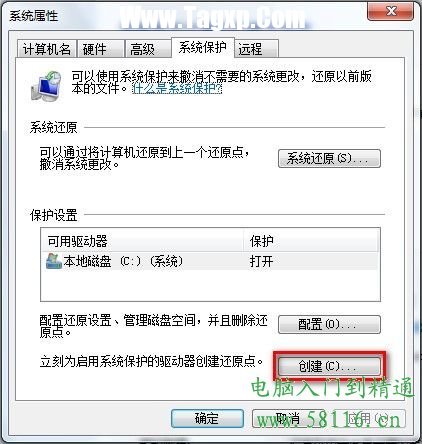Click the local disk C: drive icon
Screen dimensions: 422x444
coord(54,261)
